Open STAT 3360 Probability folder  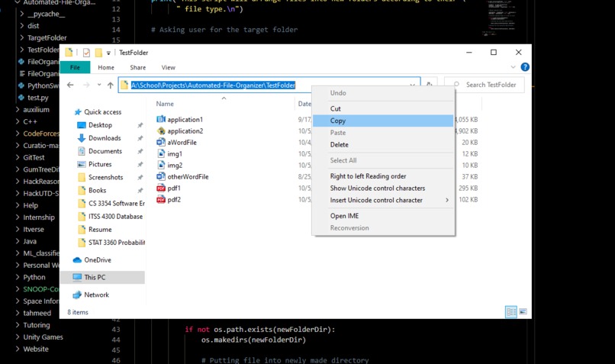point(111,243)
